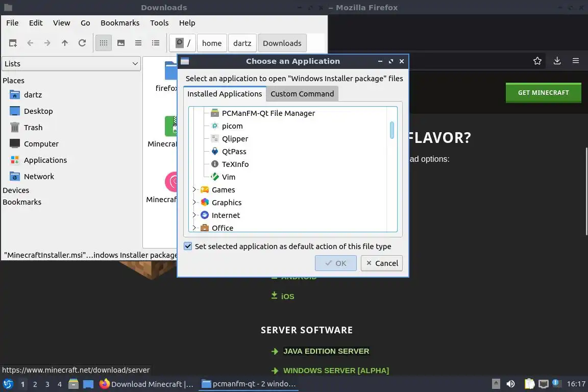Open the Firefox downloads panel icon
588x392 pixels.
coord(557,61)
